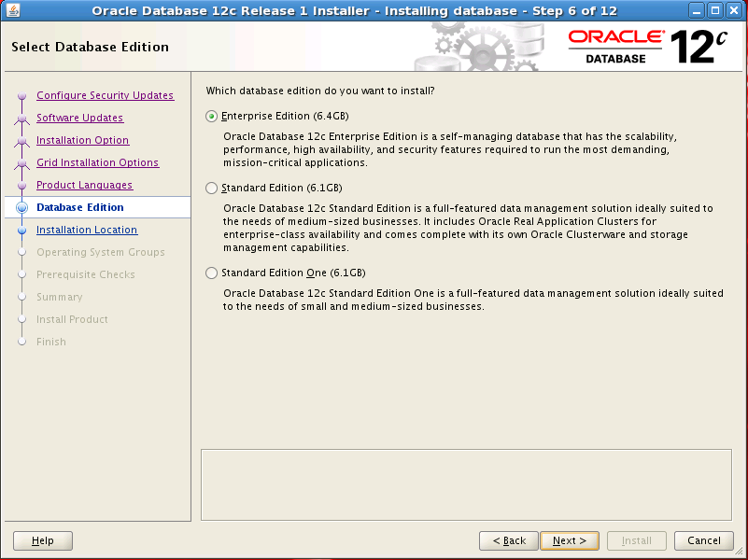This screenshot has height=560, width=748.
Task: Open the Help dialog
Action: (x=42, y=540)
